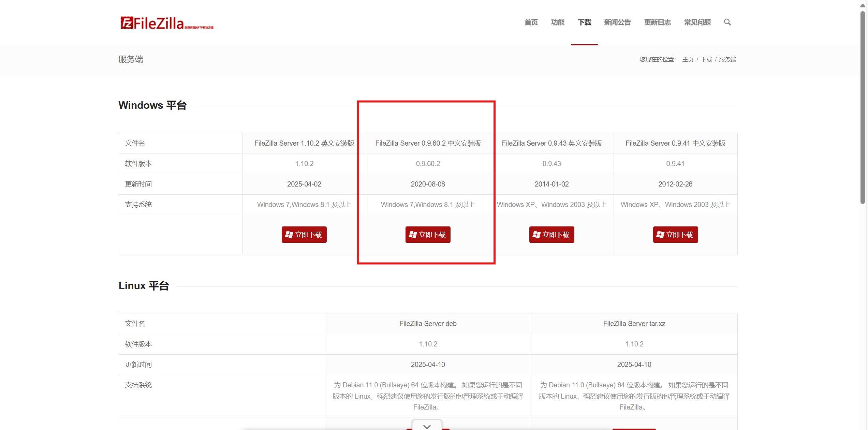
Task: Click the vertical scrollbar thumb
Action: [863, 107]
